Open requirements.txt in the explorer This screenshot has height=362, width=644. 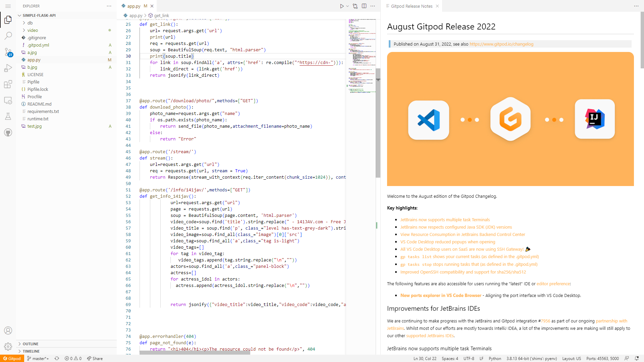click(43, 111)
